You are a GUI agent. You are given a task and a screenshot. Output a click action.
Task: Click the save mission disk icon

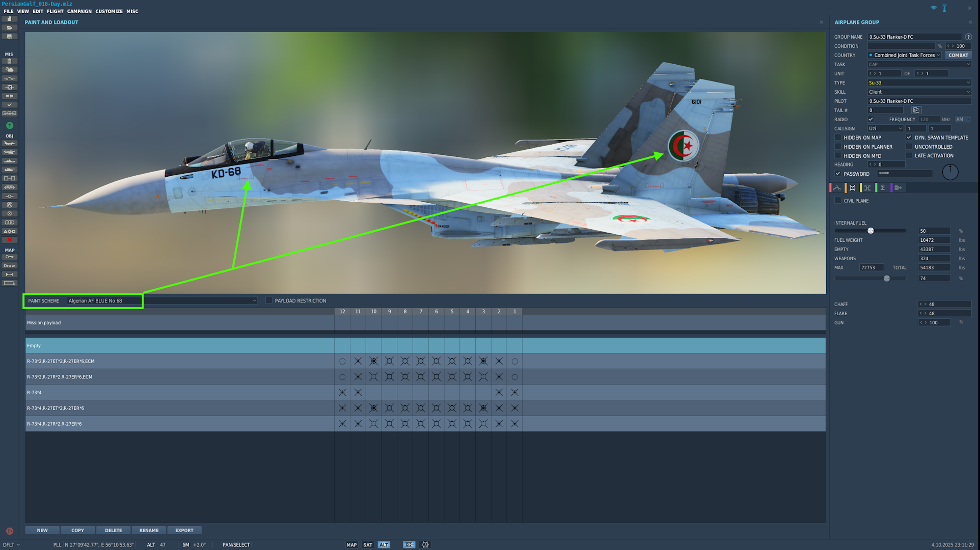pyautogui.click(x=9, y=37)
